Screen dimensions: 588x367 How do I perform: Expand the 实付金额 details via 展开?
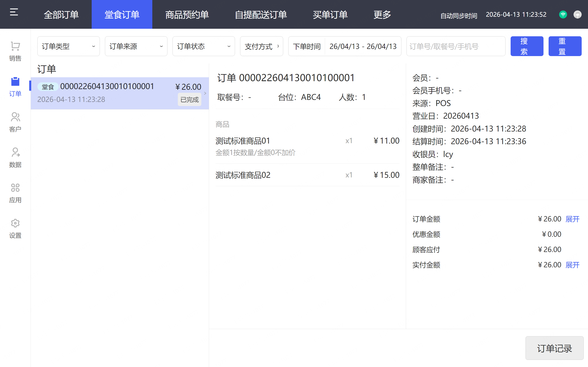click(x=572, y=265)
